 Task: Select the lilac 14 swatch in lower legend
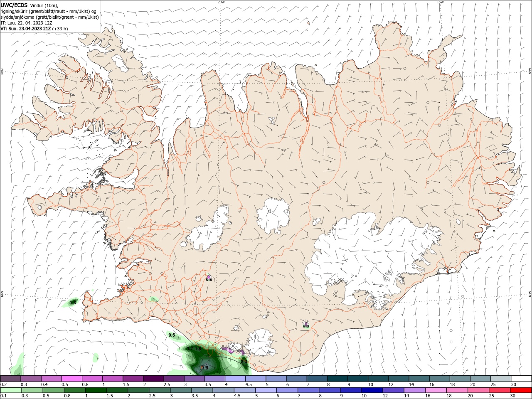(x=414, y=390)
